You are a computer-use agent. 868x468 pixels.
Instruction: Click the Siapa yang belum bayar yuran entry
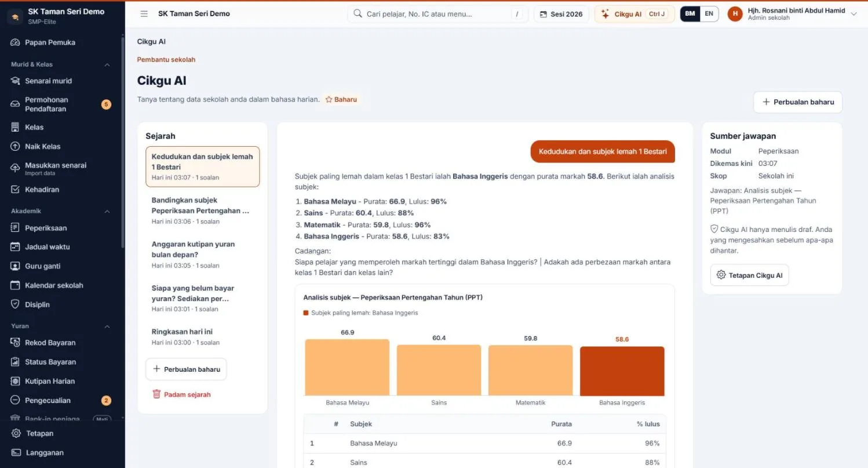tap(202, 298)
